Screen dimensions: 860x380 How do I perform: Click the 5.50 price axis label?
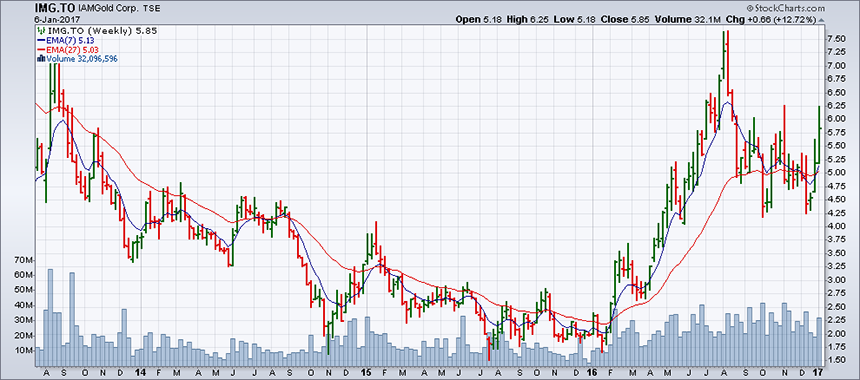pyautogui.click(x=837, y=146)
